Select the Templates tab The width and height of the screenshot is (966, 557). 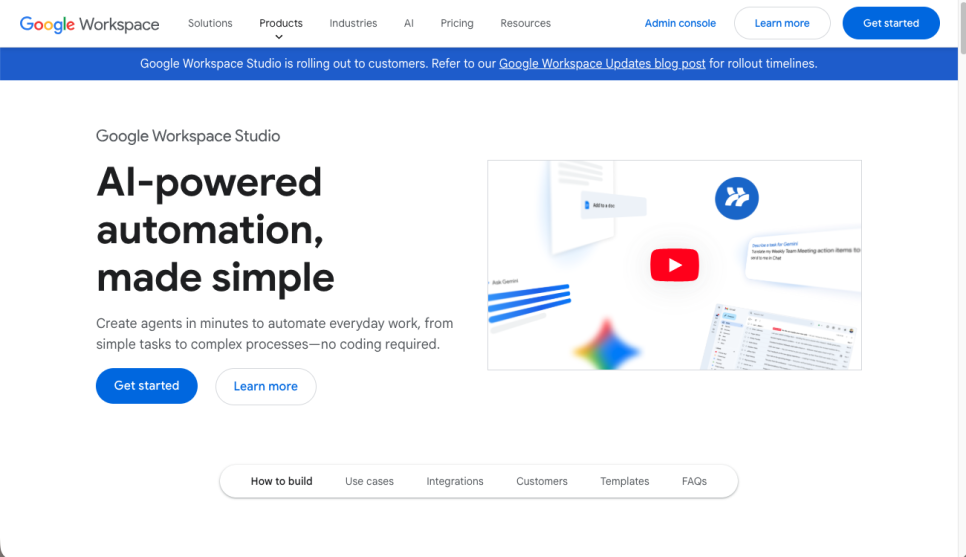pyautogui.click(x=625, y=481)
